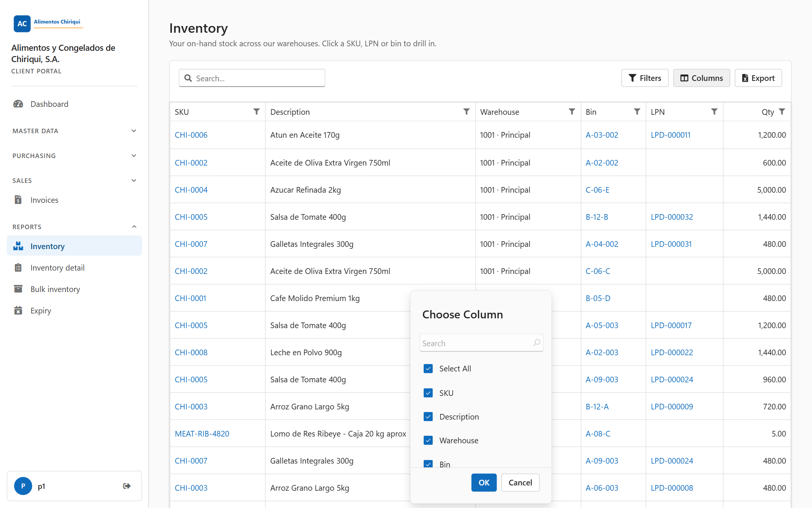Open SKU link MEAT-RIB-4820
The width and height of the screenshot is (812, 508).
(202, 433)
